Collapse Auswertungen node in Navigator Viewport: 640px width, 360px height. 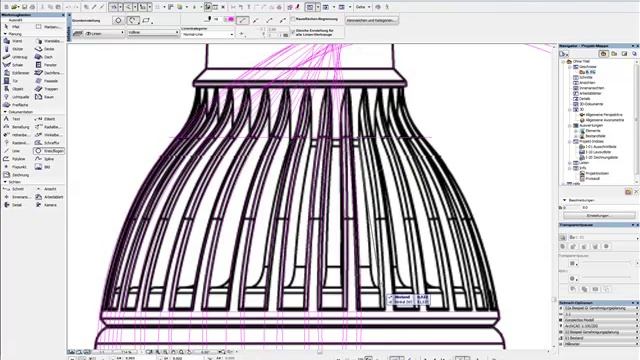(570, 126)
